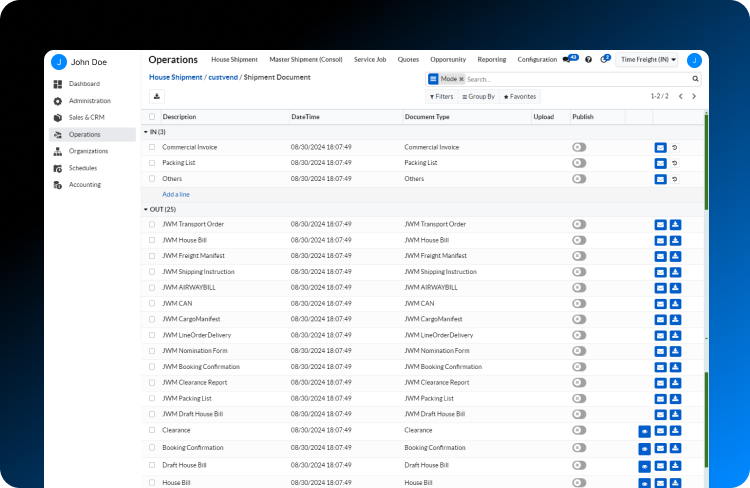Download the Draft House Bill document

(675, 465)
